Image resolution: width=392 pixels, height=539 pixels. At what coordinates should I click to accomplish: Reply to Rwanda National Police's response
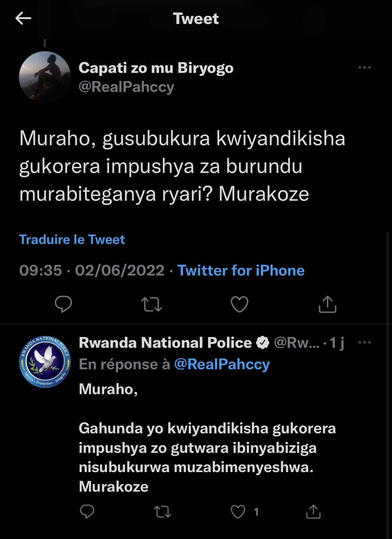coord(87,512)
